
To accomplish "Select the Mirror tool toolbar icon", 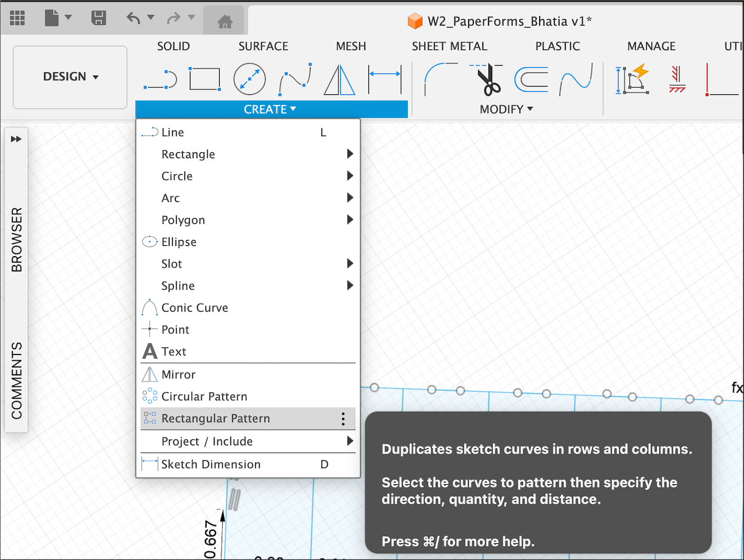I will (x=340, y=79).
